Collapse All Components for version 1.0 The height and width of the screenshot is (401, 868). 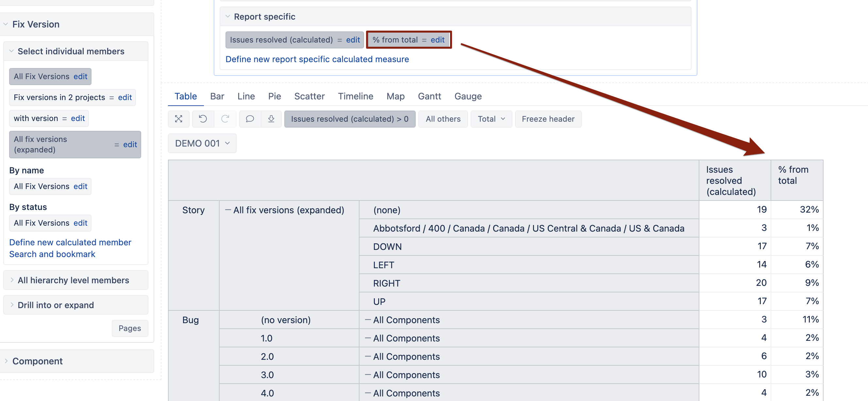coord(368,338)
